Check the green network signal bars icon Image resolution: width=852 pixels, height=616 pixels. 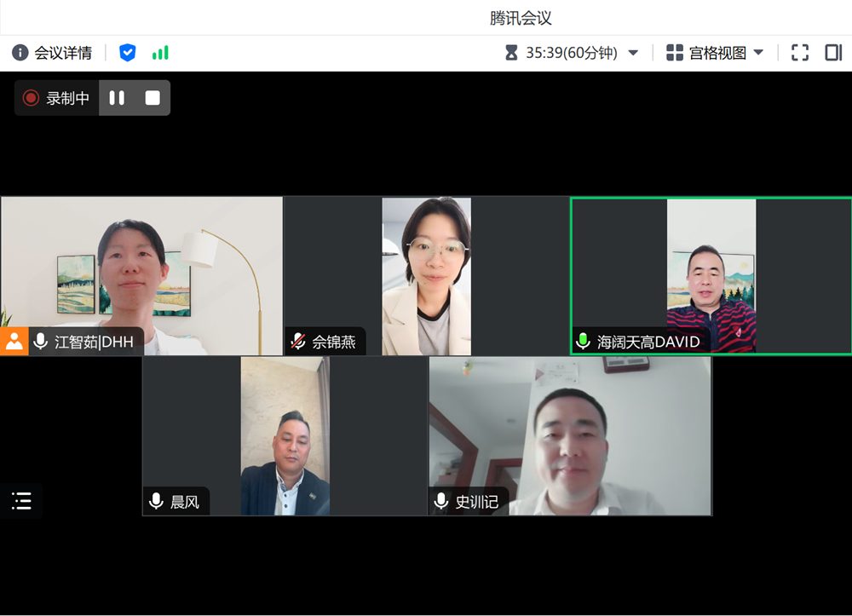[x=160, y=53]
